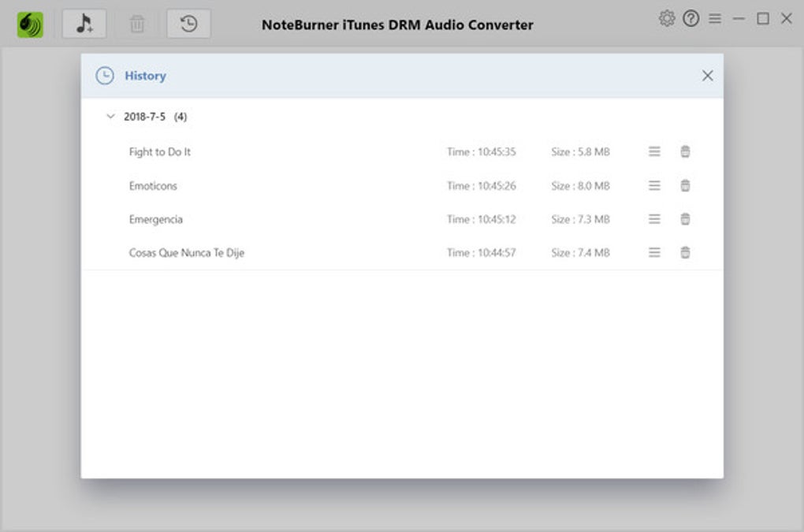Open the hamburger menu in title bar
The width and height of the screenshot is (804, 532).
pos(715,18)
